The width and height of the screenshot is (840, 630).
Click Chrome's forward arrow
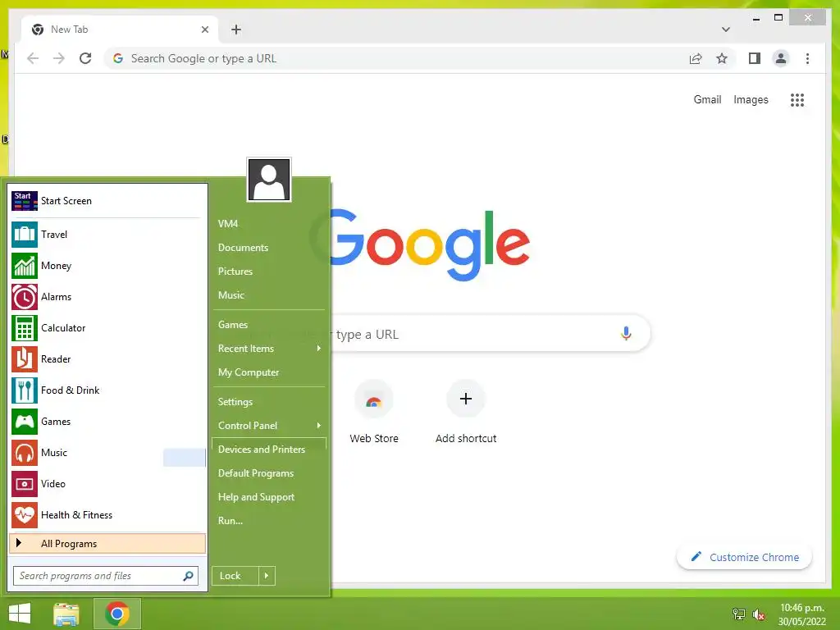(59, 58)
